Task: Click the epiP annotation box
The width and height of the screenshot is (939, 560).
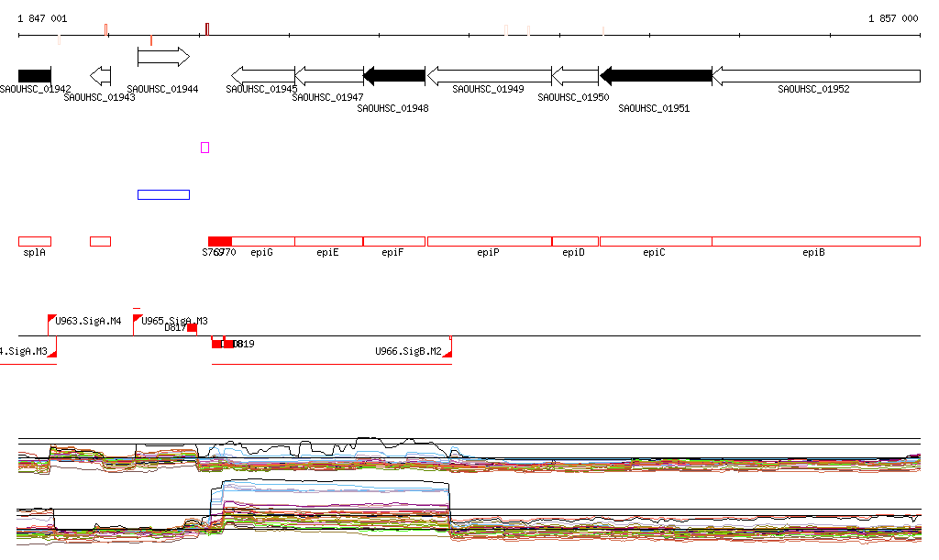Action: pyautogui.click(x=490, y=242)
